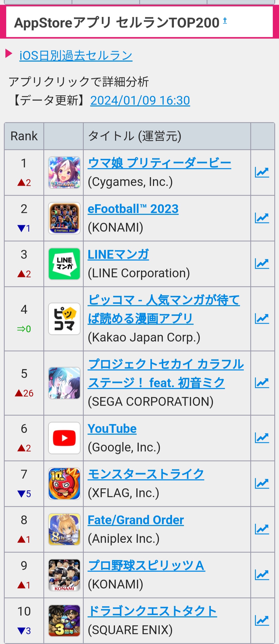The image size is (279, 644).
Task: Open the chart icon for ドラゴンクエストタクト
Action: pyautogui.click(x=262, y=621)
